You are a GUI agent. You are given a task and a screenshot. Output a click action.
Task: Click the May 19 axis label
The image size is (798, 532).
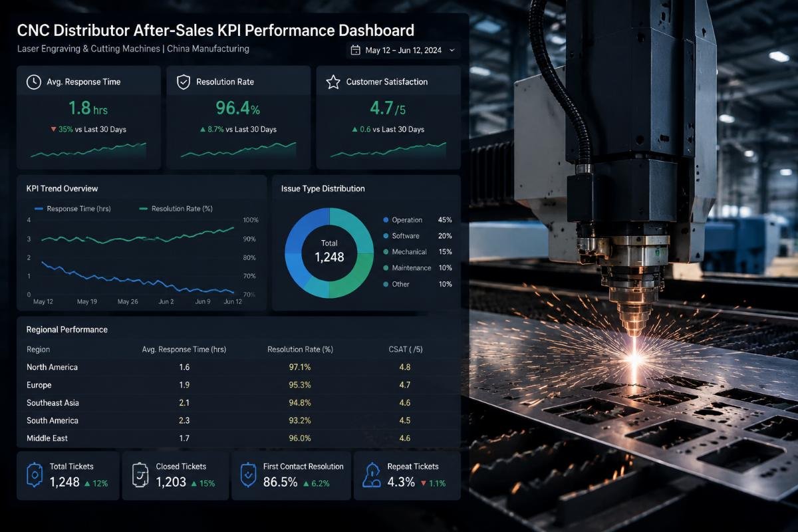[x=87, y=302]
